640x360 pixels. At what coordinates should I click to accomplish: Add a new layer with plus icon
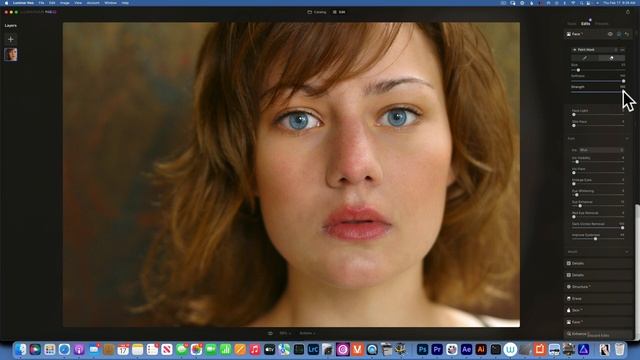pyautogui.click(x=11, y=39)
